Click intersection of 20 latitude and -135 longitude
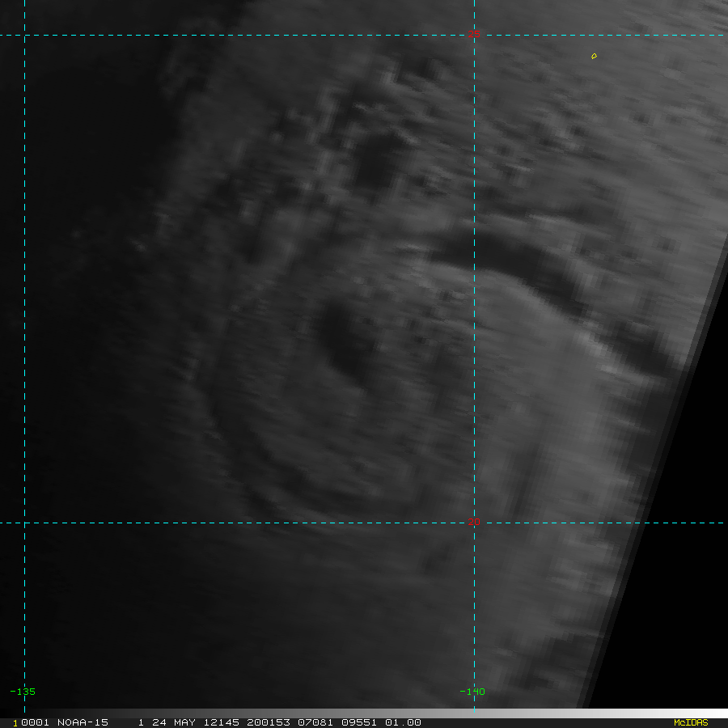 click(x=25, y=523)
